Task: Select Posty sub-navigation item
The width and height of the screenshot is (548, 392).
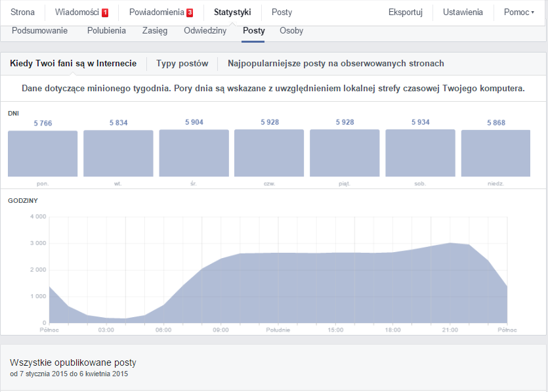Action: point(254,31)
